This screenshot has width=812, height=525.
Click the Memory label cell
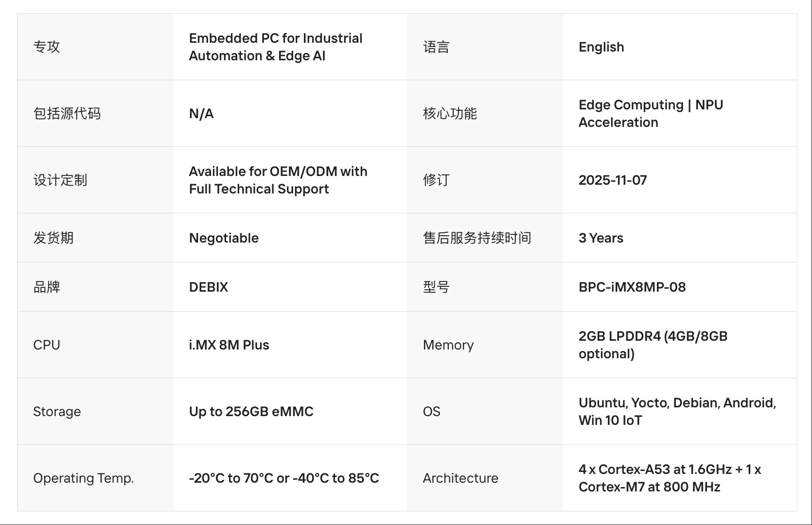point(448,345)
